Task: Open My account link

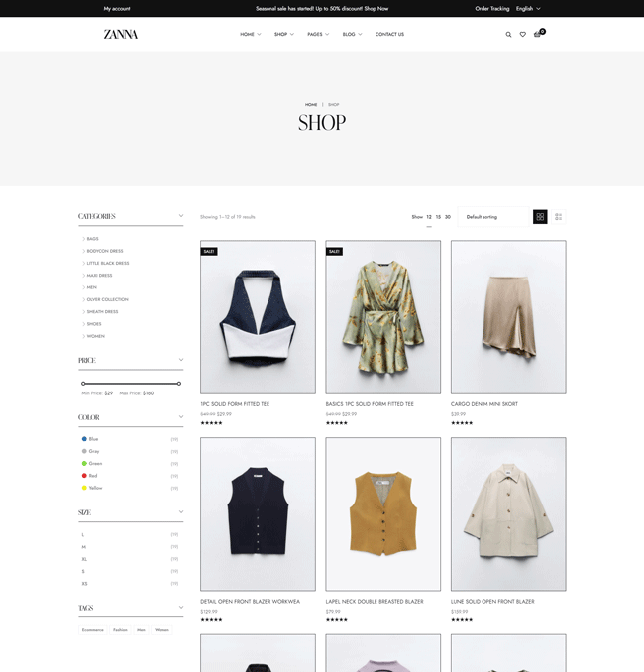Action: coord(117,9)
